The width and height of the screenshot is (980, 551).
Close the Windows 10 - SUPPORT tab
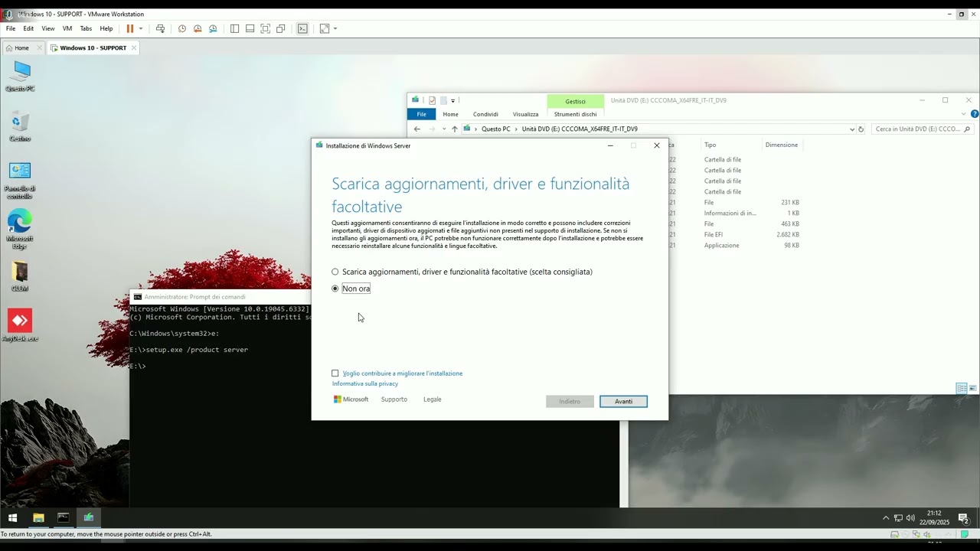[x=134, y=47]
